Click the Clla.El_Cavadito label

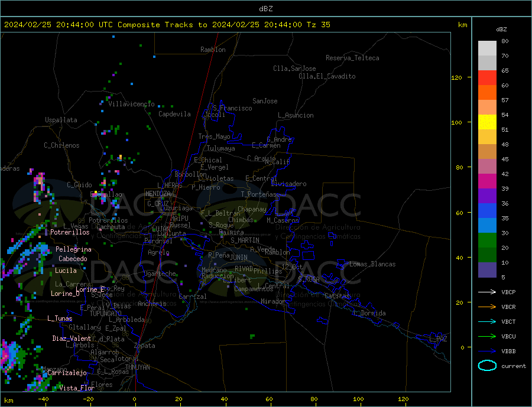pyautogui.click(x=327, y=76)
